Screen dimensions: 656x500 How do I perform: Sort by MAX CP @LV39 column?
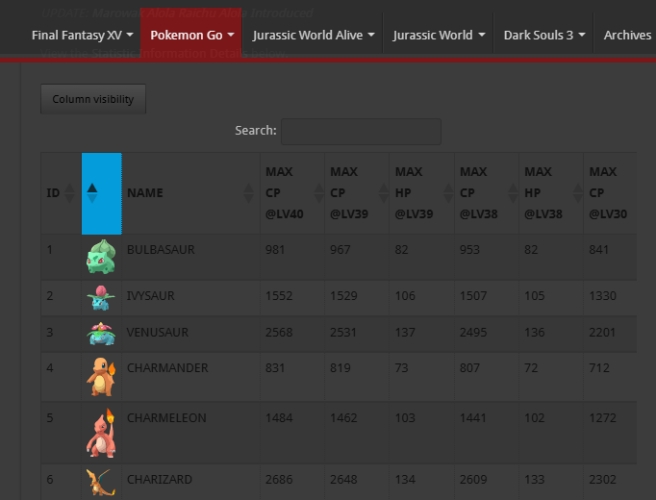click(x=357, y=193)
